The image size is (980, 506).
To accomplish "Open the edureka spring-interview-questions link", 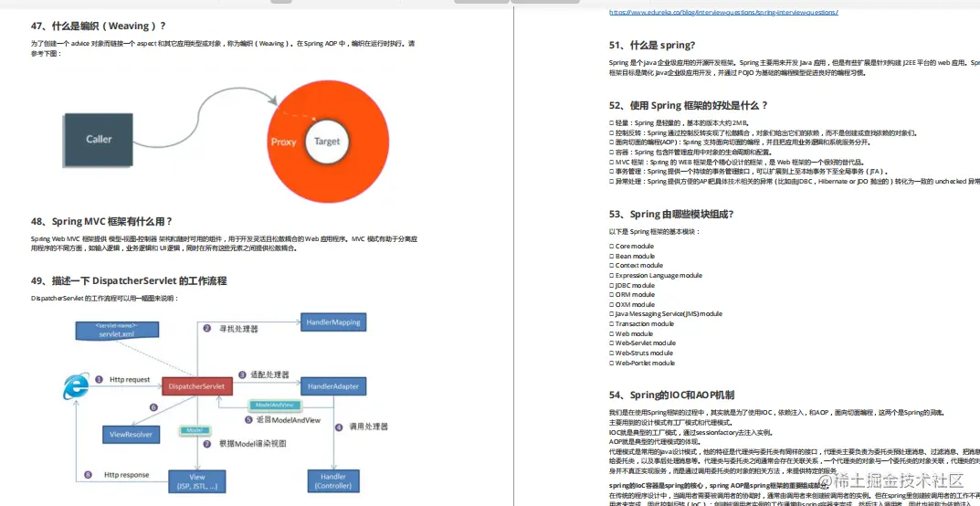I will click(x=723, y=13).
